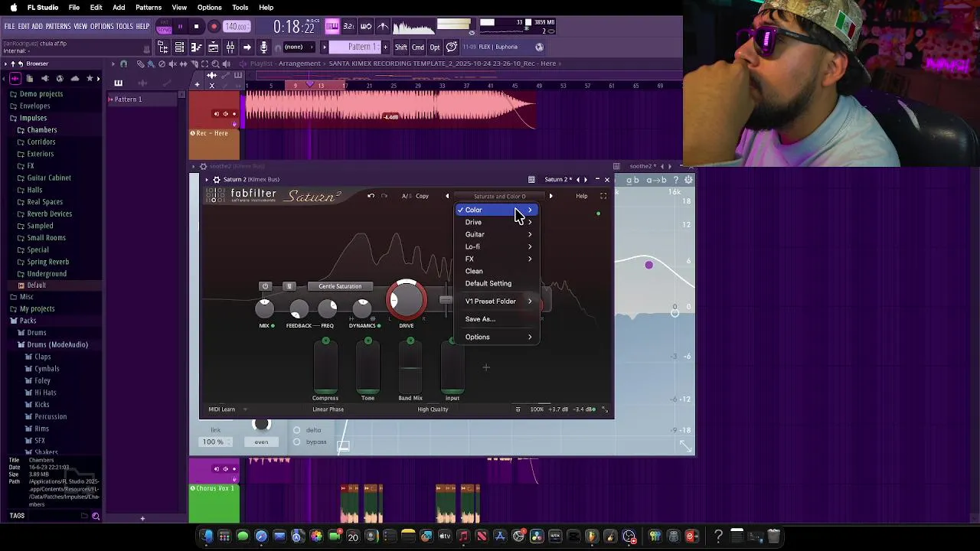980x551 pixels.
Task: Open the Gentle Saturation style selector
Action: point(340,286)
